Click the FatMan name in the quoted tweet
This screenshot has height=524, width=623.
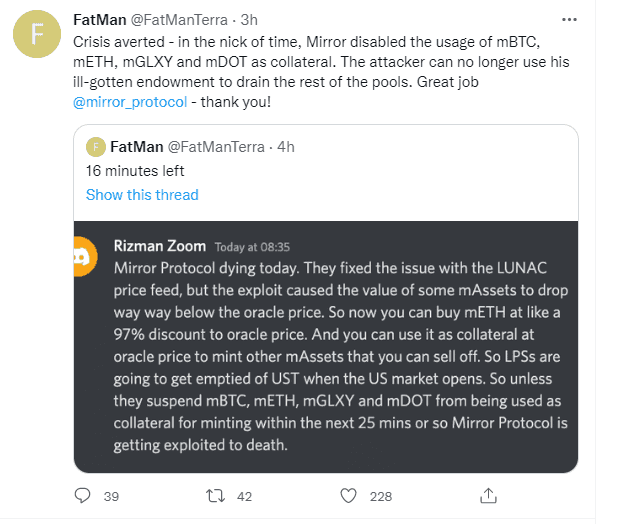(x=137, y=146)
